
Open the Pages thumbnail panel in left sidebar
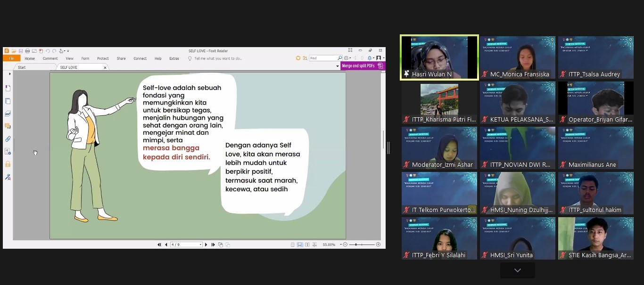[8, 101]
